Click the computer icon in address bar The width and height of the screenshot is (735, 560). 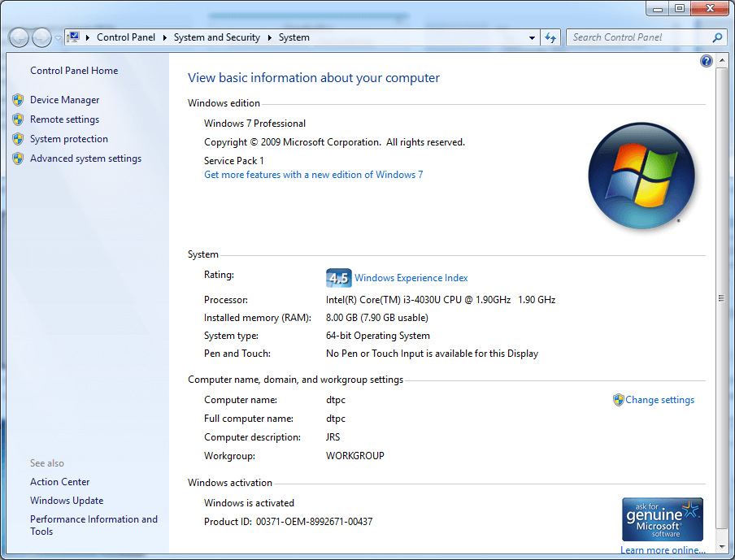point(73,37)
